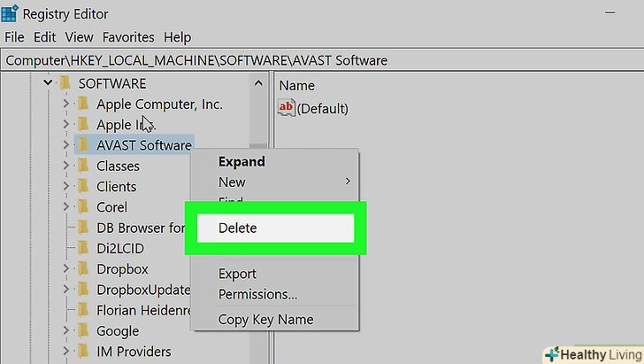Click the tree pane scroll up arrow
This screenshot has width=644, height=364.
click(x=258, y=83)
